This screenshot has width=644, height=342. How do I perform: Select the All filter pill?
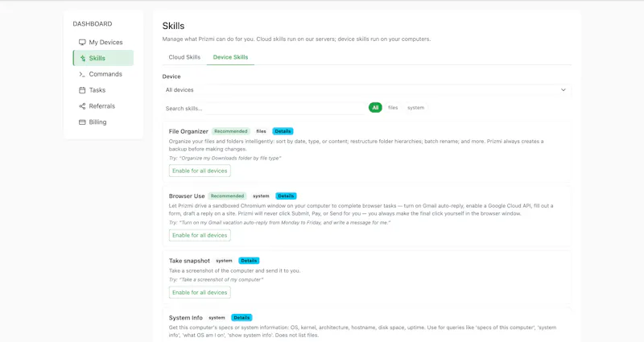[375, 108]
